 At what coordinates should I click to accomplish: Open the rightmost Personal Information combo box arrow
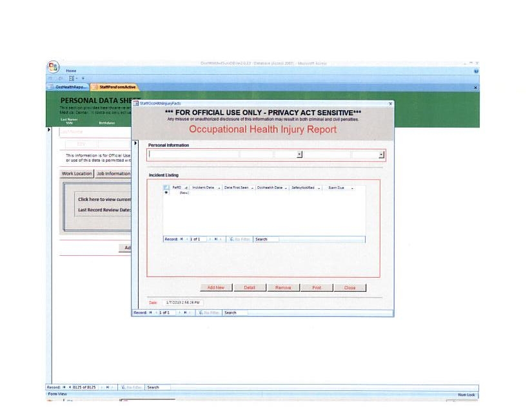pyautogui.click(x=381, y=155)
